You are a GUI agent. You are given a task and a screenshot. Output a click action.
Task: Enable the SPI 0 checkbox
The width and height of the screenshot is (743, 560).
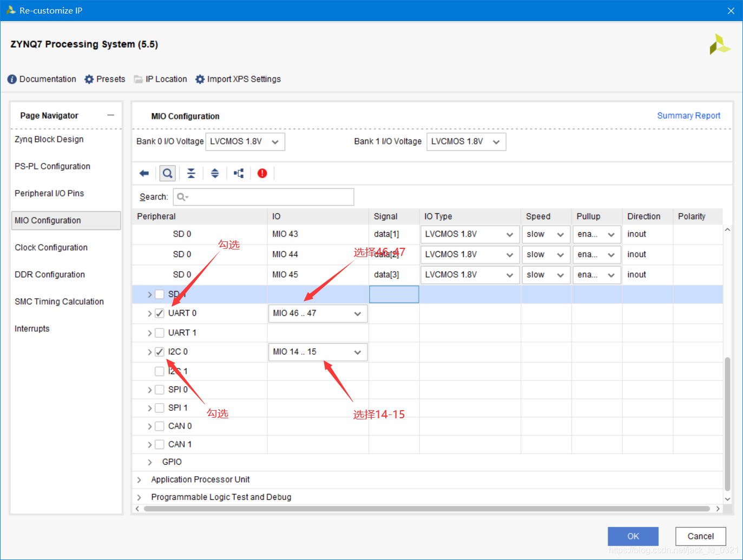pyautogui.click(x=160, y=390)
